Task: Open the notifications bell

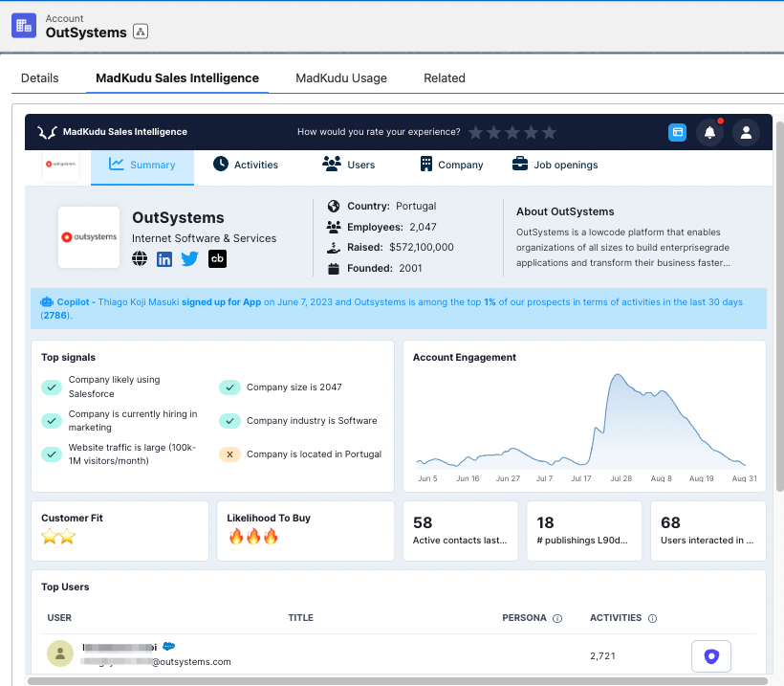Action: click(709, 132)
